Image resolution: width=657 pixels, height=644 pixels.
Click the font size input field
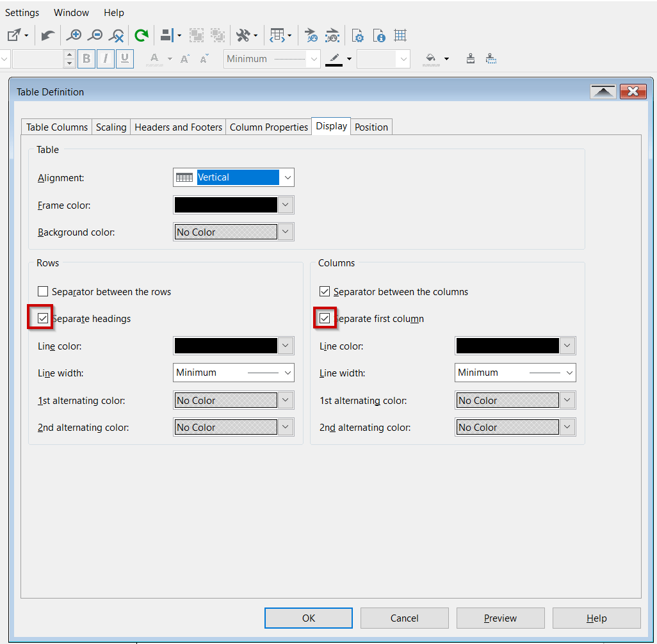tap(38, 59)
